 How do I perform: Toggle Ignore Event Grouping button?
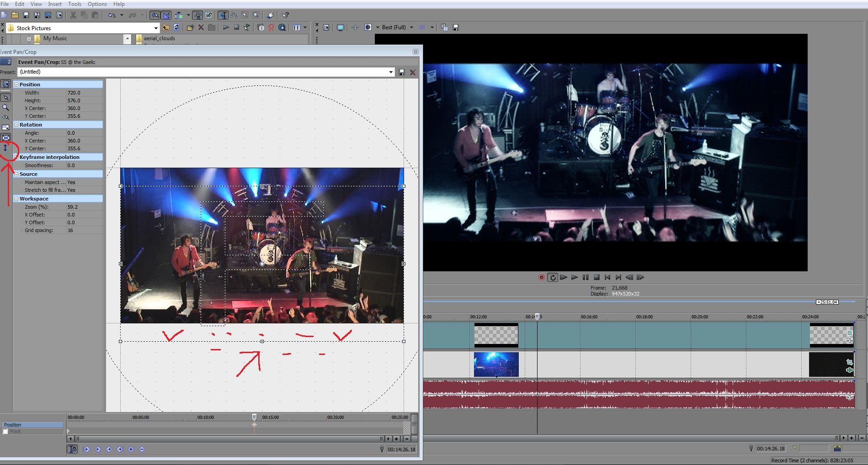click(x=209, y=15)
